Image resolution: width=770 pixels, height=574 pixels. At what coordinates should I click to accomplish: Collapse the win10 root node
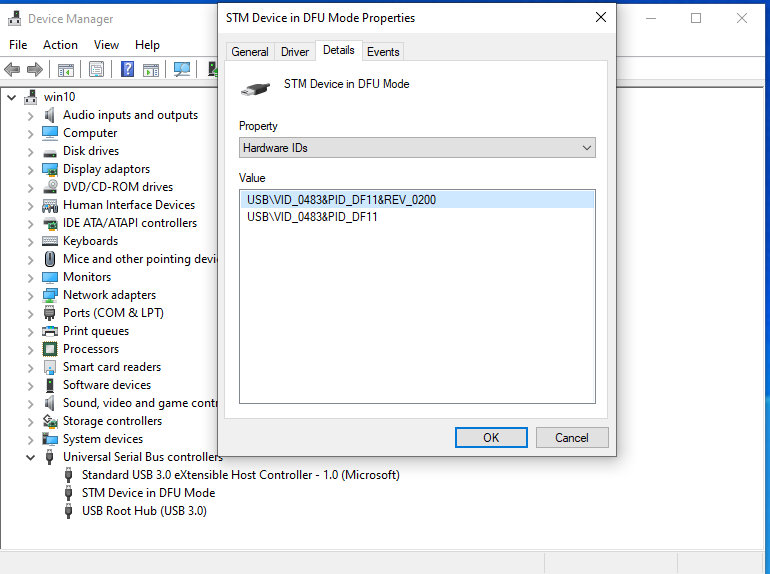pyautogui.click(x=12, y=97)
